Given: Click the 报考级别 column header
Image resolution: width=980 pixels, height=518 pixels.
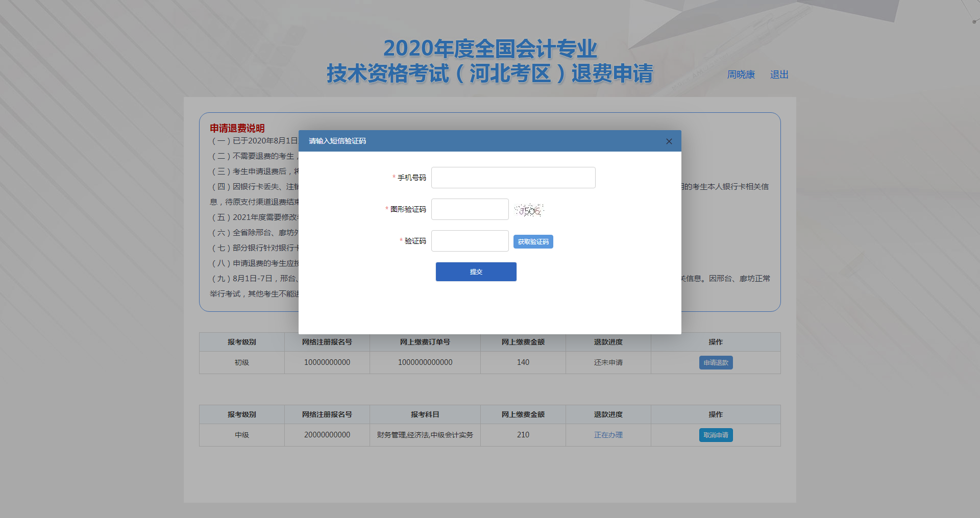Looking at the screenshot, I should point(241,342).
